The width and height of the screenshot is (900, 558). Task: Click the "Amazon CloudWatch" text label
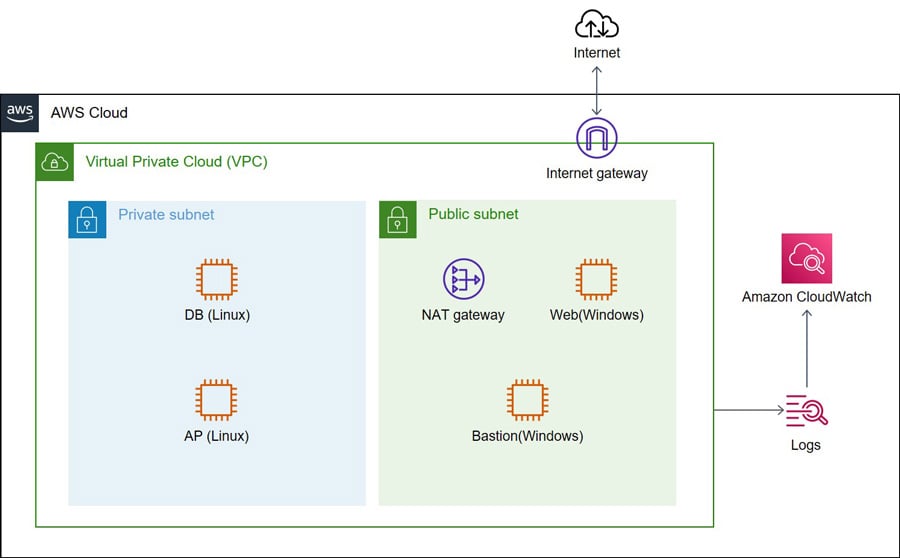[806, 297]
